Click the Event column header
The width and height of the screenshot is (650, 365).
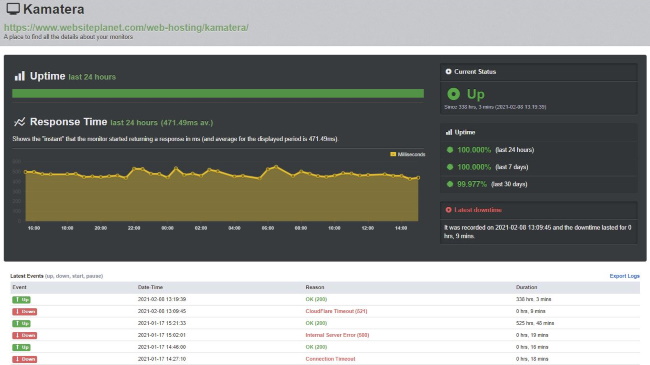tap(19, 287)
